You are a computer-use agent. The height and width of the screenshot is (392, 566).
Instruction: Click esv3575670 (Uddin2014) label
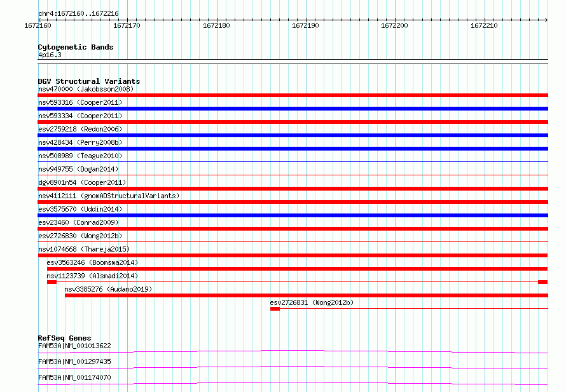[x=80, y=209]
